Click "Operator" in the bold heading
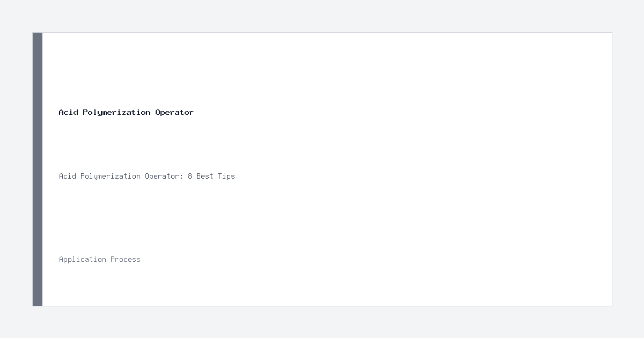Screen dimensions: 644x338 point(174,112)
